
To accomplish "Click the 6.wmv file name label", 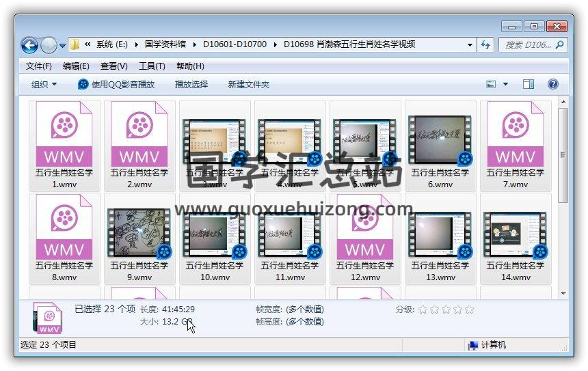I will coord(440,178).
